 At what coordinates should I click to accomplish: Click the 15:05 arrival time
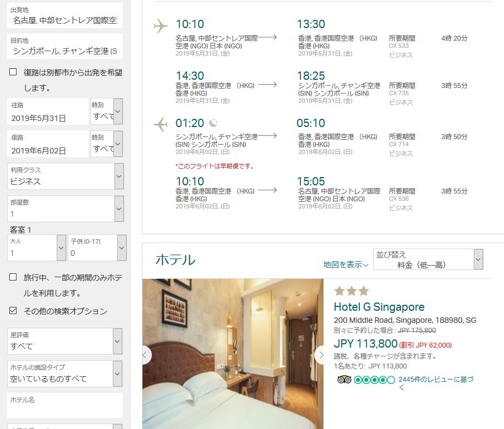[x=311, y=182]
